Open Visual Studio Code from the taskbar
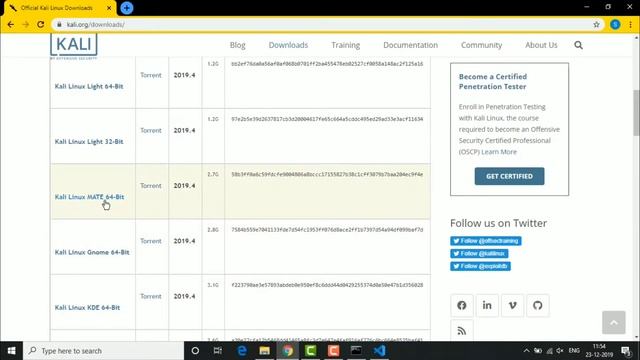The width and height of the screenshot is (640, 360). [379, 351]
